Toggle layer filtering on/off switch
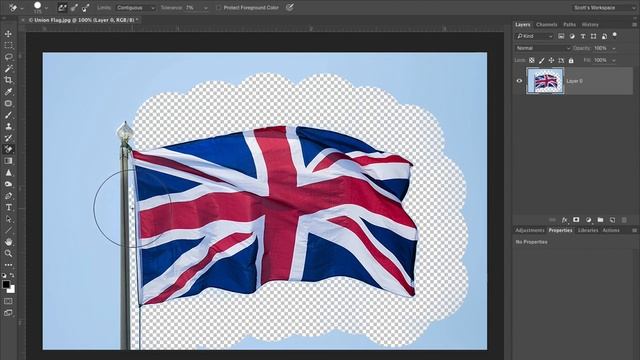Image resolution: width=640 pixels, height=360 pixels. click(615, 35)
